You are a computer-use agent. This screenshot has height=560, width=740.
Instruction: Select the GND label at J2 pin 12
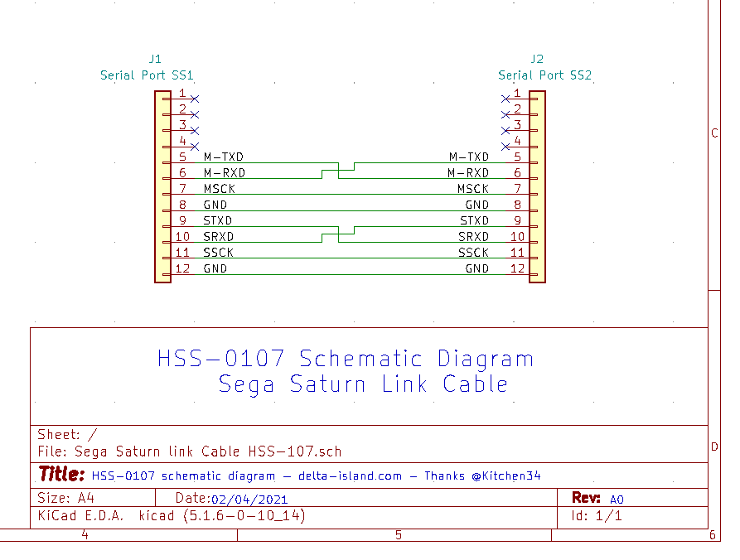pos(477,268)
